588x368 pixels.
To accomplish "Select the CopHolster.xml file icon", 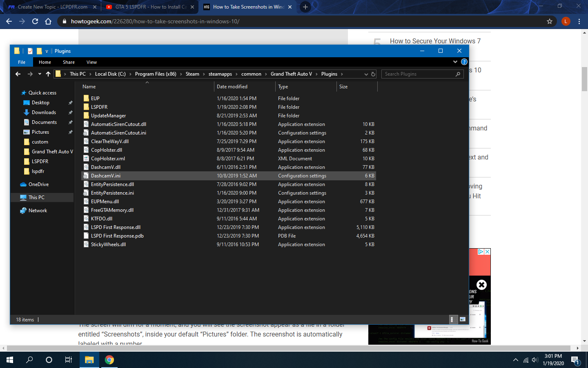I will pyautogui.click(x=86, y=158).
